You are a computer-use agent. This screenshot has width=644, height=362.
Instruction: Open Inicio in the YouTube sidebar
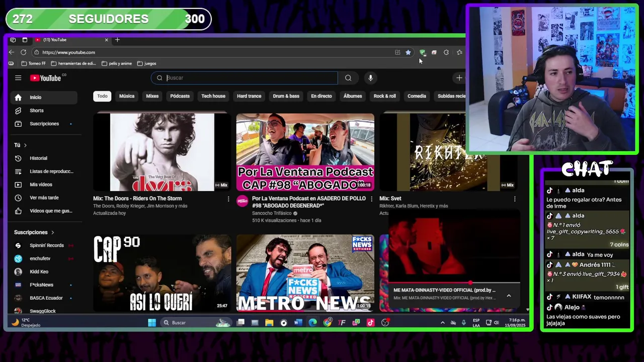(45, 98)
